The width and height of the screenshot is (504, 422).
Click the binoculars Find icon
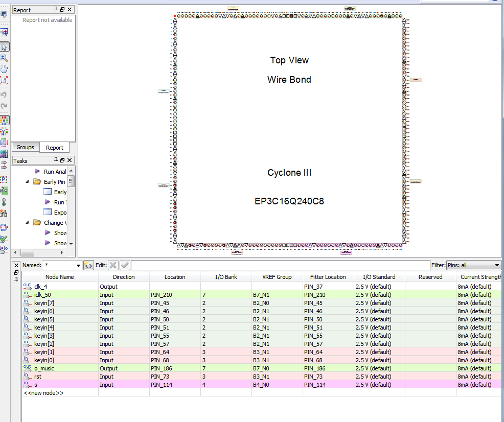pyautogui.click(x=5, y=213)
